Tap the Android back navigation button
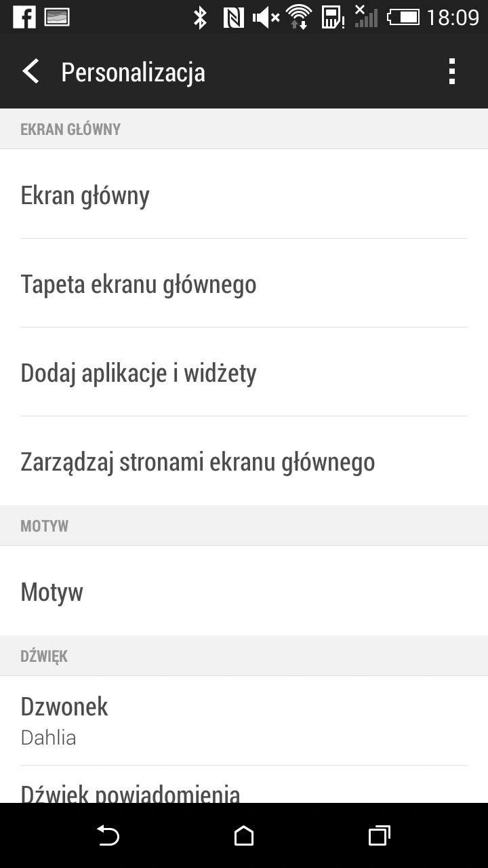This screenshot has height=868, width=488. [108, 835]
